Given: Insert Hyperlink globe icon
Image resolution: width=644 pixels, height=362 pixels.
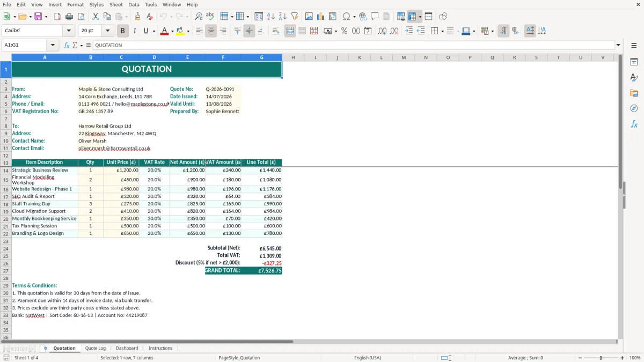Looking at the screenshot, I should pyautogui.click(x=363, y=17).
